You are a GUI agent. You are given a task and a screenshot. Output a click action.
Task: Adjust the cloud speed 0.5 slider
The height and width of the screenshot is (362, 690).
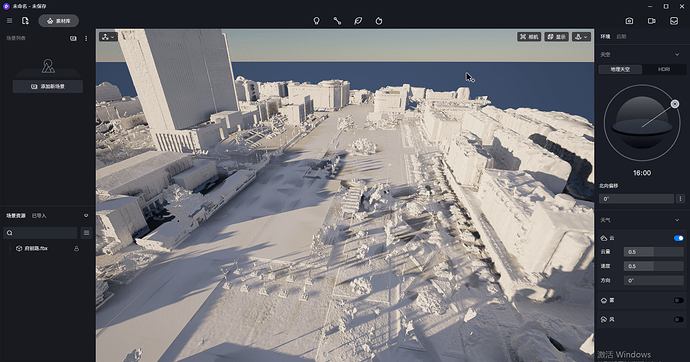653,266
